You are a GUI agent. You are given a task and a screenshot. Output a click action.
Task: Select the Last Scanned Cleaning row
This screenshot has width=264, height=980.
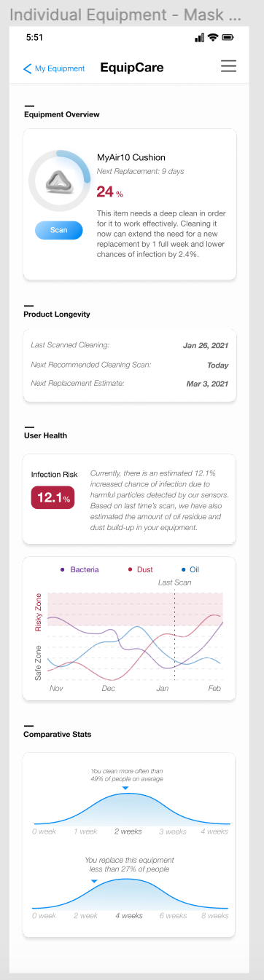point(130,345)
